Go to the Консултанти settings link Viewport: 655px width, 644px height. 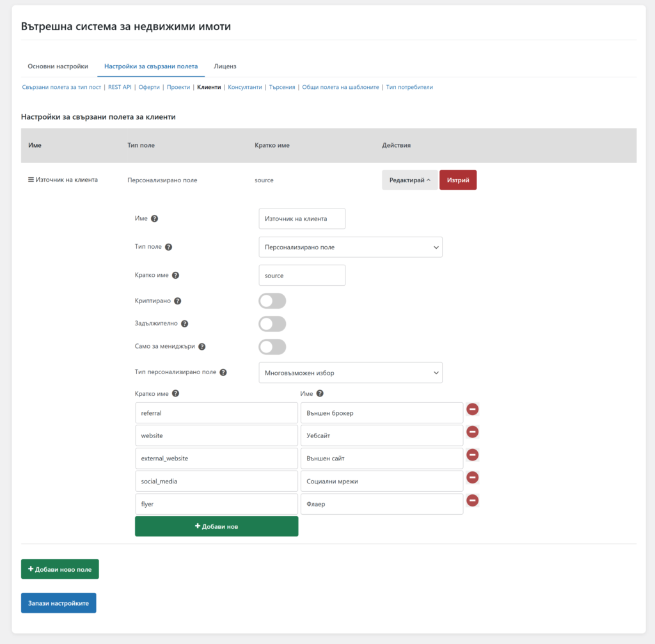[245, 87]
